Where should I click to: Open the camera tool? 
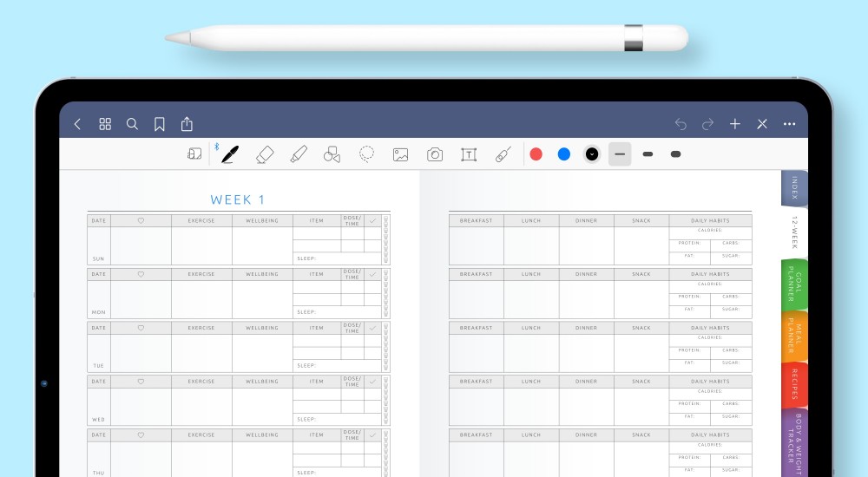click(435, 154)
